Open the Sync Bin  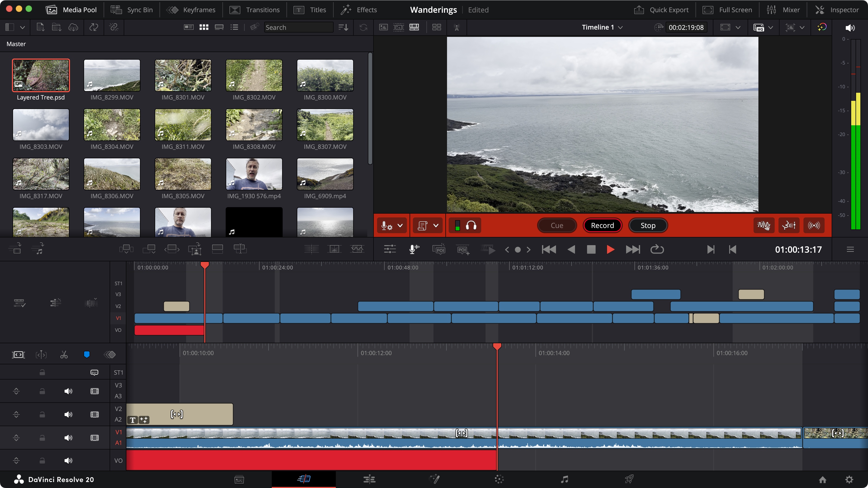[x=131, y=9]
